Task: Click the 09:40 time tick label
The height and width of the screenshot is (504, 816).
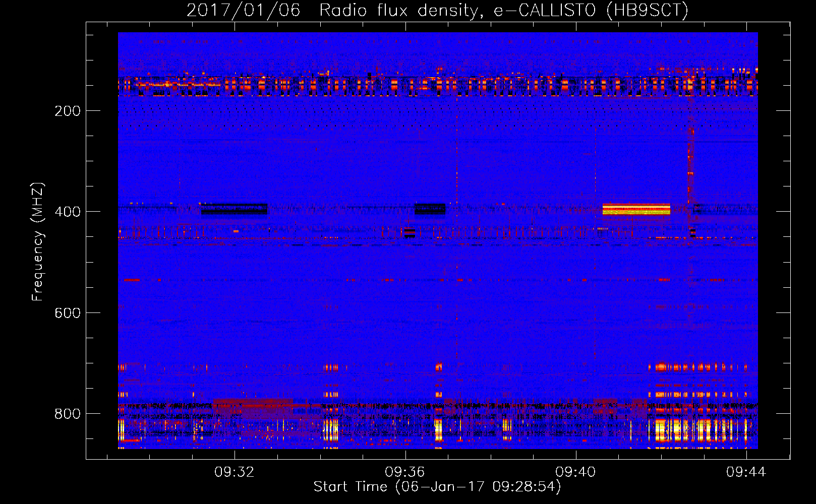Action: (x=575, y=472)
